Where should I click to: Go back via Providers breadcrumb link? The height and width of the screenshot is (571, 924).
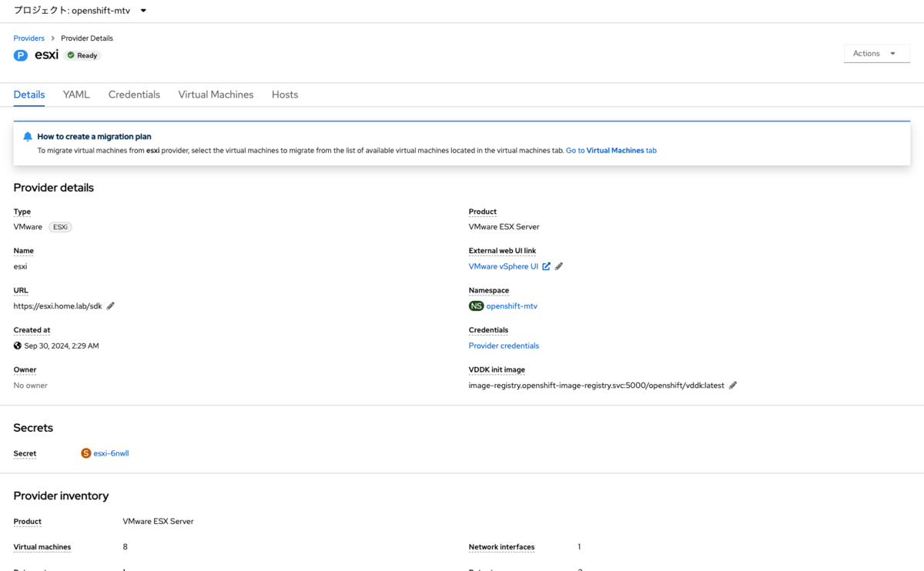coord(29,38)
